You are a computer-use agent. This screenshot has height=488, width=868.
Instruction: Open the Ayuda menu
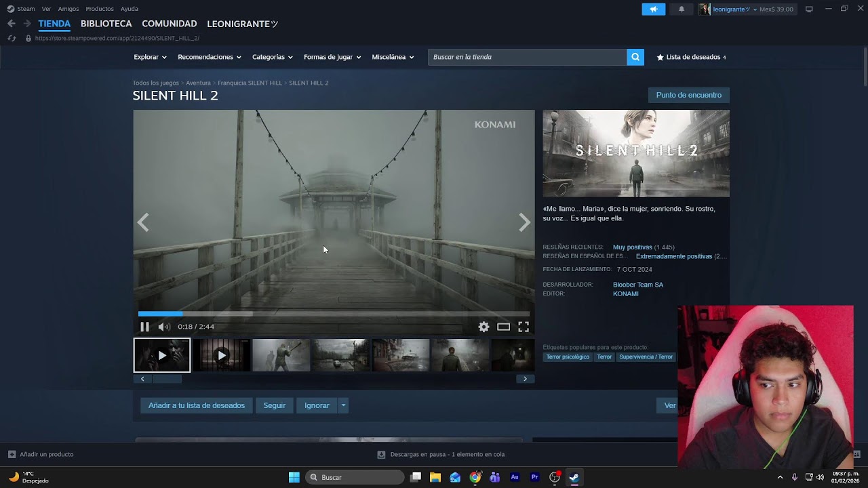[129, 9]
